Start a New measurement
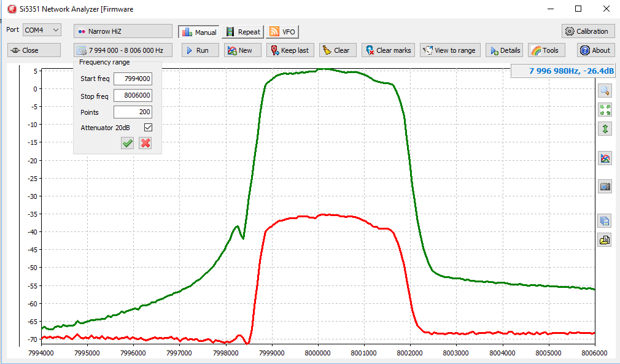The height and width of the screenshot is (364, 620). click(242, 50)
